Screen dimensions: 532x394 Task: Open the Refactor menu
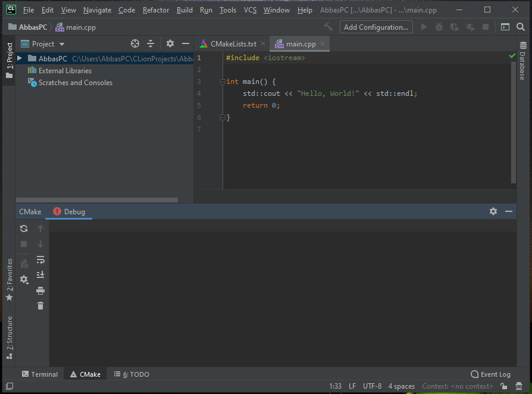pyautogui.click(x=156, y=10)
